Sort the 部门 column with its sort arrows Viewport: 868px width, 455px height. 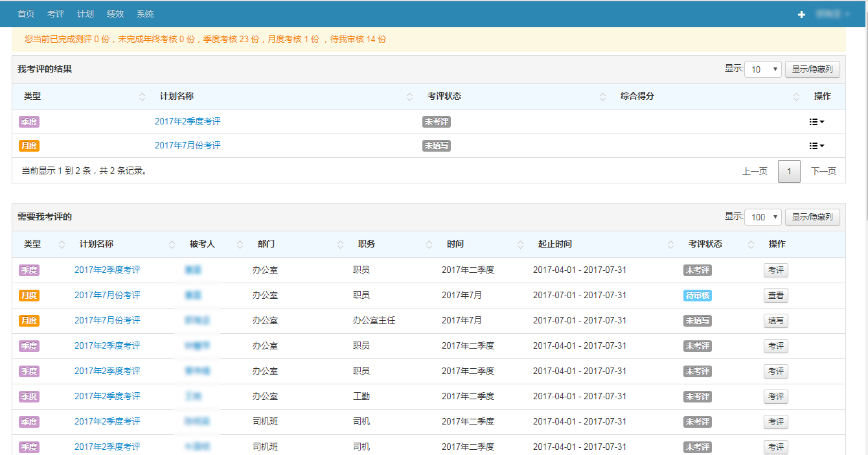tap(340, 244)
